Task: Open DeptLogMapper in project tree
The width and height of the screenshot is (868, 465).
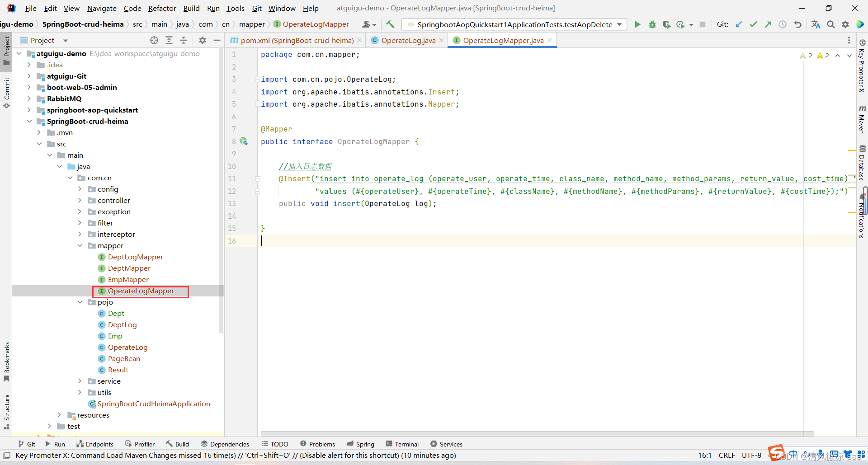Action: click(135, 257)
